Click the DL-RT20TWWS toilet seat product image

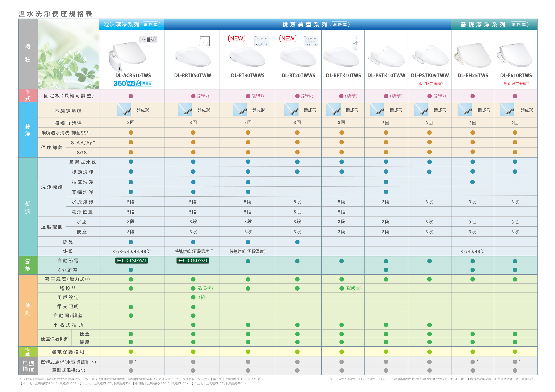[298, 57]
